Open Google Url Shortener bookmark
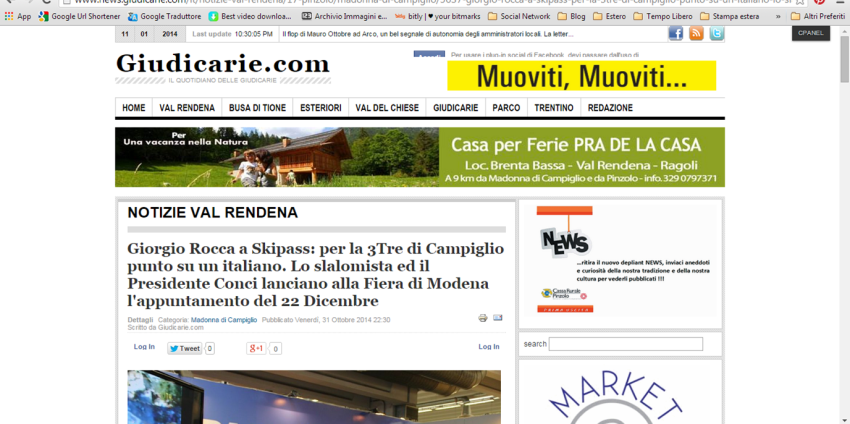 point(80,16)
